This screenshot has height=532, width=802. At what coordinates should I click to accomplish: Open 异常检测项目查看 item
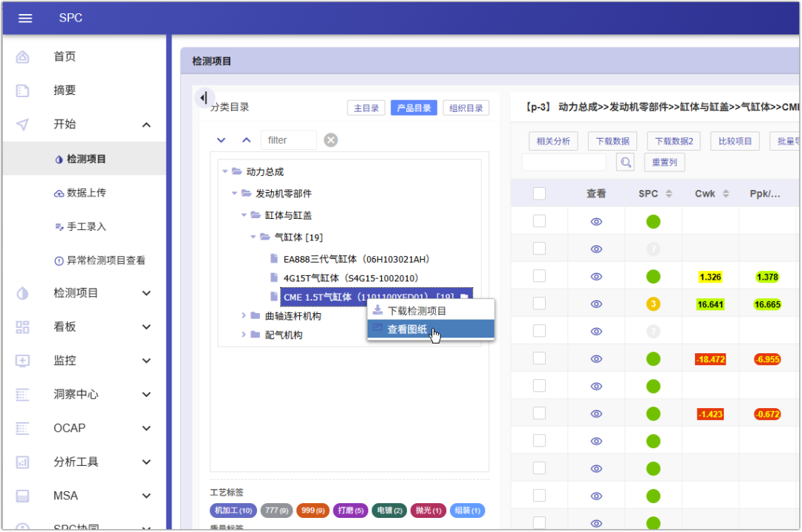(100, 260)
